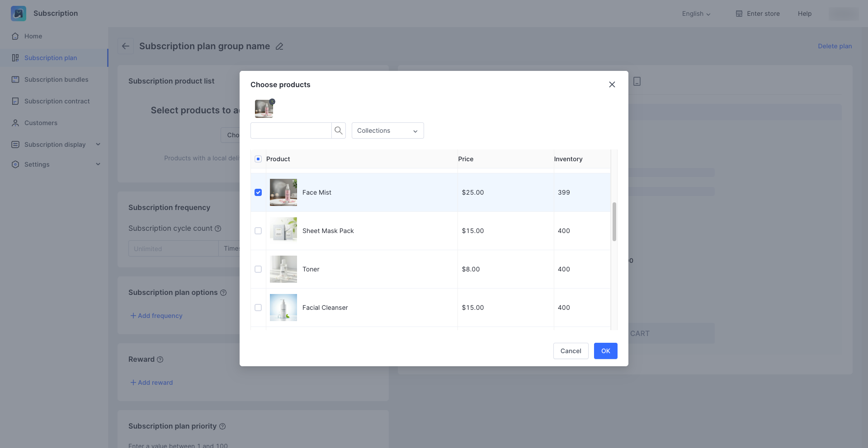Click the mobile preview device icon
Viewport: 868px width, 448px height.
coord(637,81)
